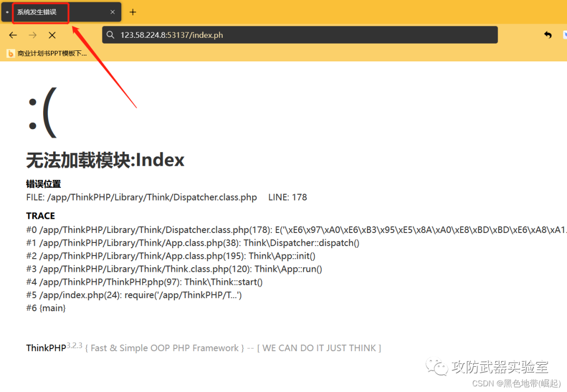This screenshot has height=392, width=567.
Task: Click the address bar URL field
Action: click(299, 35)
